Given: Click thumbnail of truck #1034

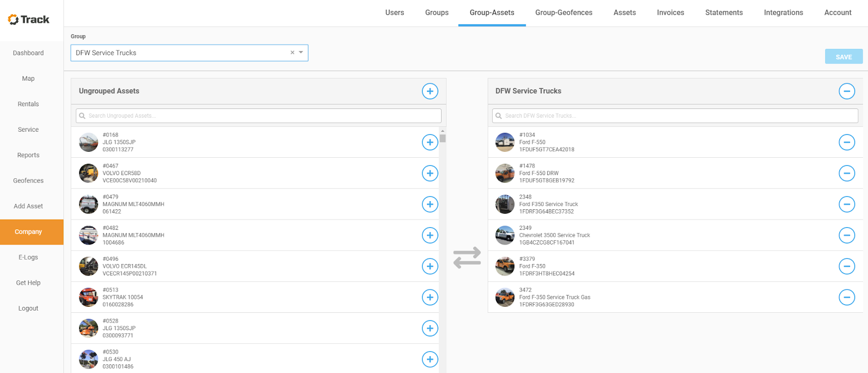Looking at the screenshot, I should click(x=505, y=142).
